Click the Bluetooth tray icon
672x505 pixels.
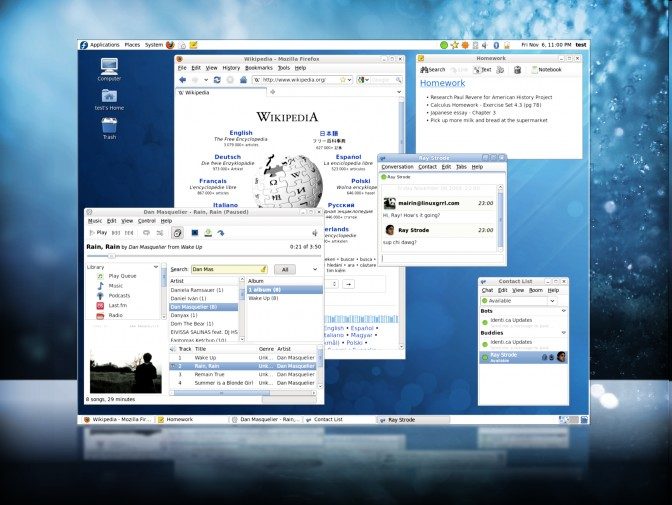496,45
